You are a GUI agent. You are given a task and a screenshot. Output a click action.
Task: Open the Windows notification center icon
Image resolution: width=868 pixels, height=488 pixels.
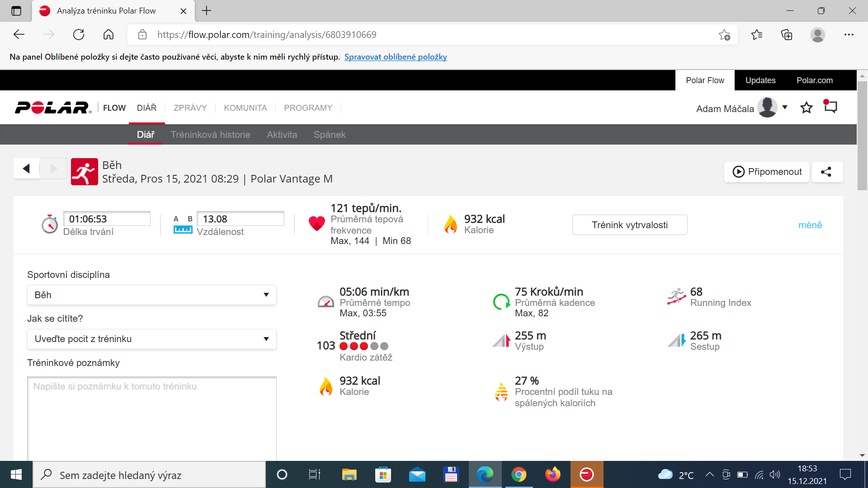click(x=845, y=475)
